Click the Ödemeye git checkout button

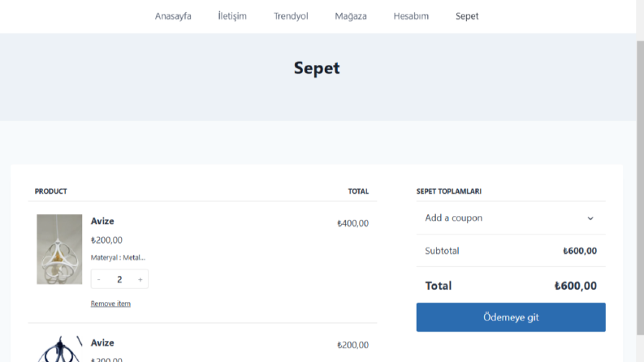(x=511, y=317)
